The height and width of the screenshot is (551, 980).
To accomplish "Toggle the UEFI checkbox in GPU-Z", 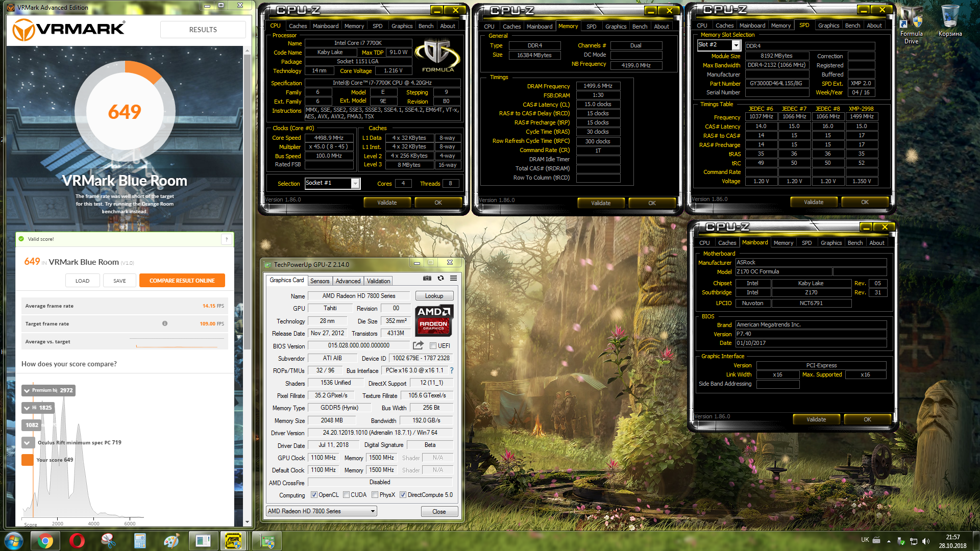I will point(433,346).
